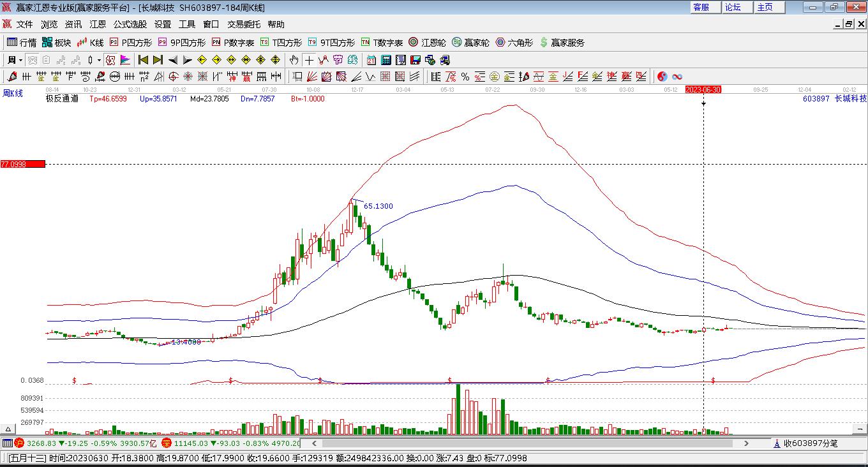Open the 公式选股 menu
This screenshot has height=467, width=868.
(130, 24)
